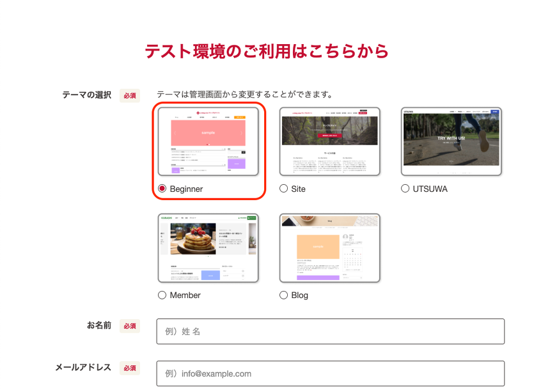
Task: Select the Member theme radio button
Action: pyautogui.click(x=162, y=295)
